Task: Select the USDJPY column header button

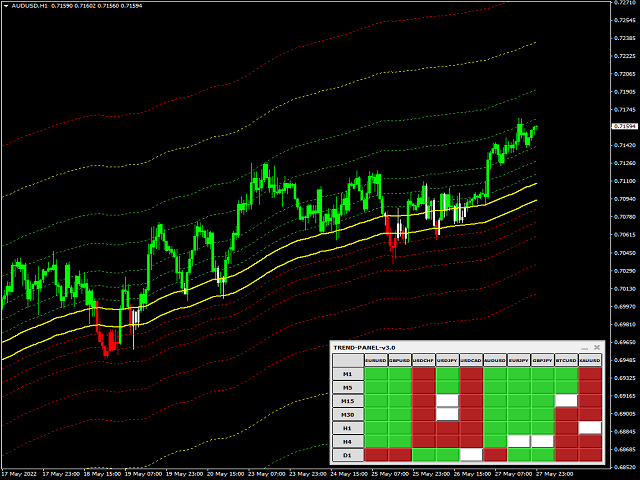Action: pyautogui.click(x=447, y=360)
